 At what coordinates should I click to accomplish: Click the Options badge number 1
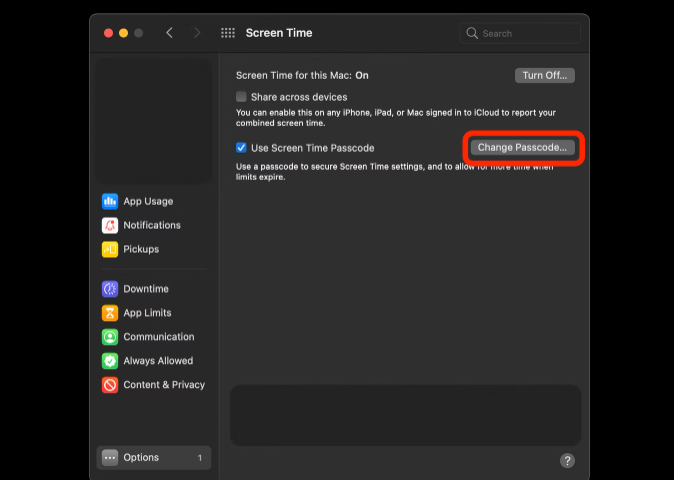[x=200, y=458]
